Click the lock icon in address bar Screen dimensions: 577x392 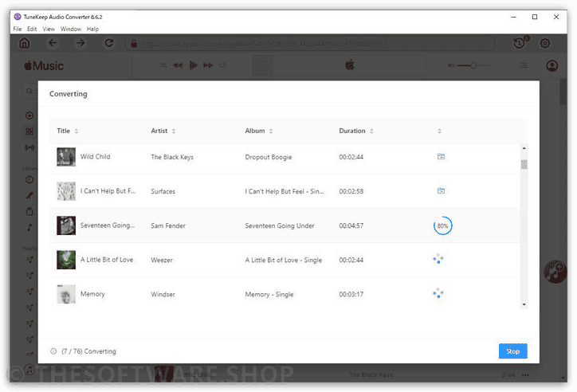click(x=134, y=43)
